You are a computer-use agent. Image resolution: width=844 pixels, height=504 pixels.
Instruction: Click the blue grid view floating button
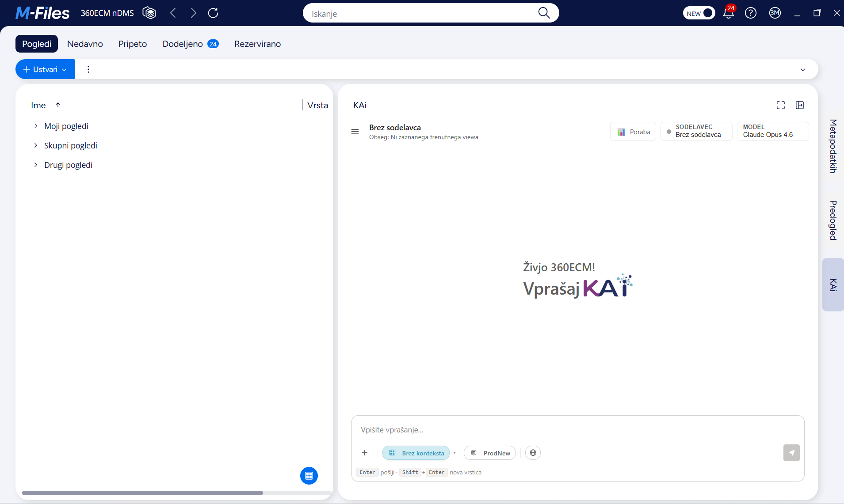tap(309, 476)
